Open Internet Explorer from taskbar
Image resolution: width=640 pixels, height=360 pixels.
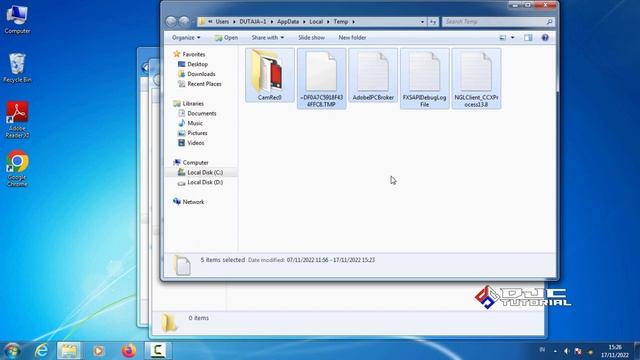click(41, 351)
